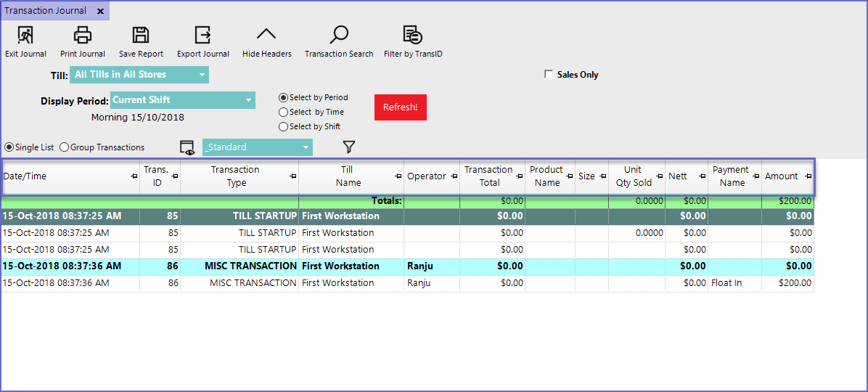Click the Transaction Type column header
Screen dimensions: 868x392
point(235,176)
